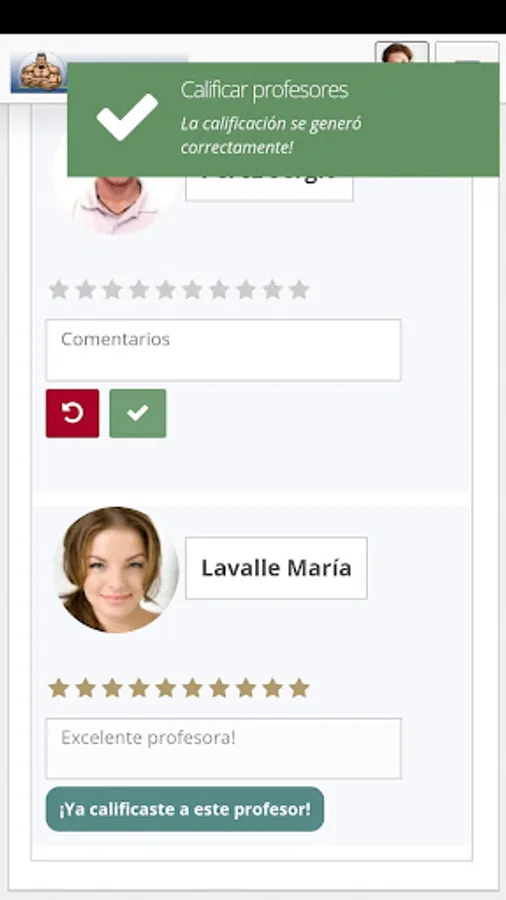Focus the Comentarios text field

coord(223,350)
